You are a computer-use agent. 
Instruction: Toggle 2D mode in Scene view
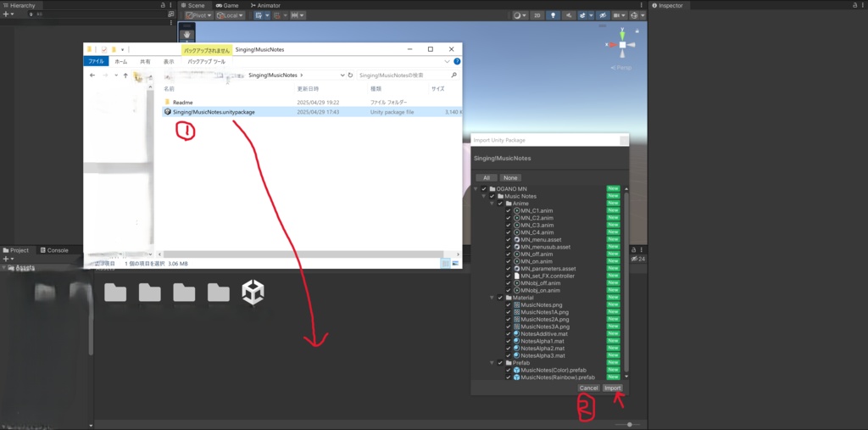pos(537,15)
